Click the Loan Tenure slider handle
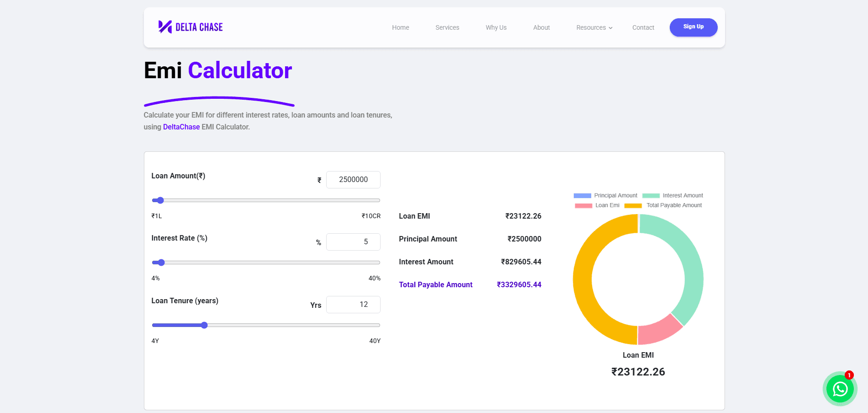 (x=204, y=325)
